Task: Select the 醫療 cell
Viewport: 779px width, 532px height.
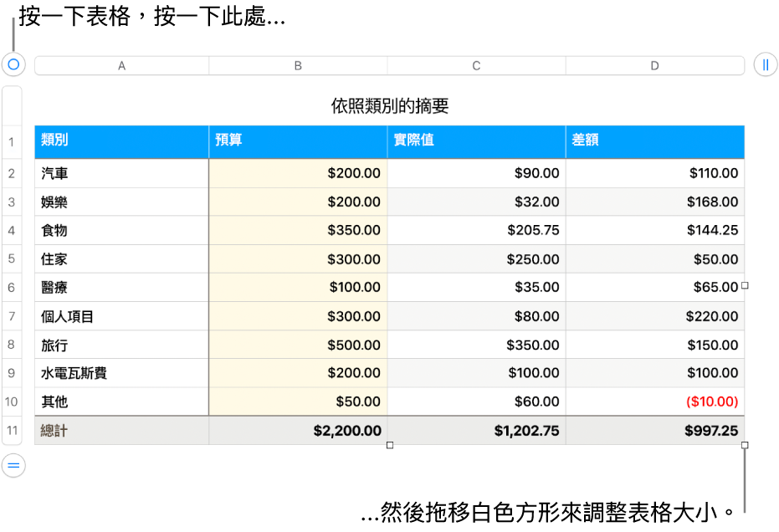Action: click(x=121, y=287)
